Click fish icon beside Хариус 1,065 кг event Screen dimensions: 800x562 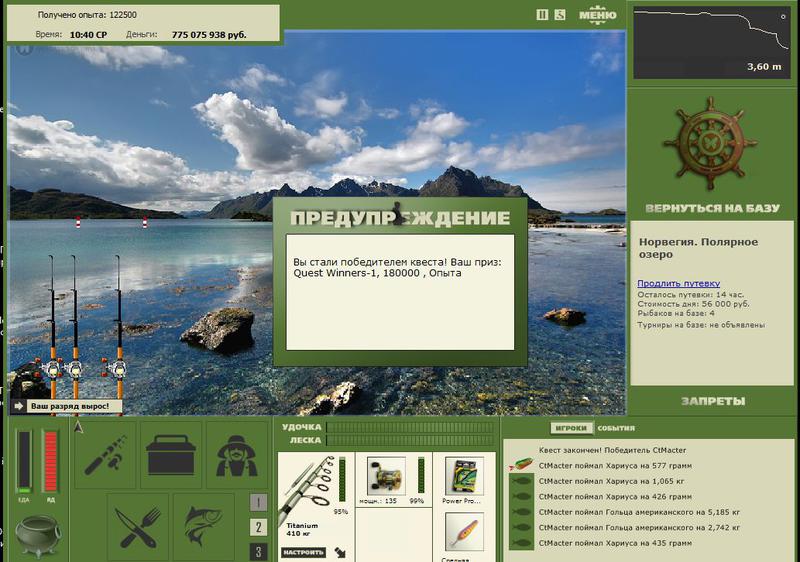click(x=521, y=481)
